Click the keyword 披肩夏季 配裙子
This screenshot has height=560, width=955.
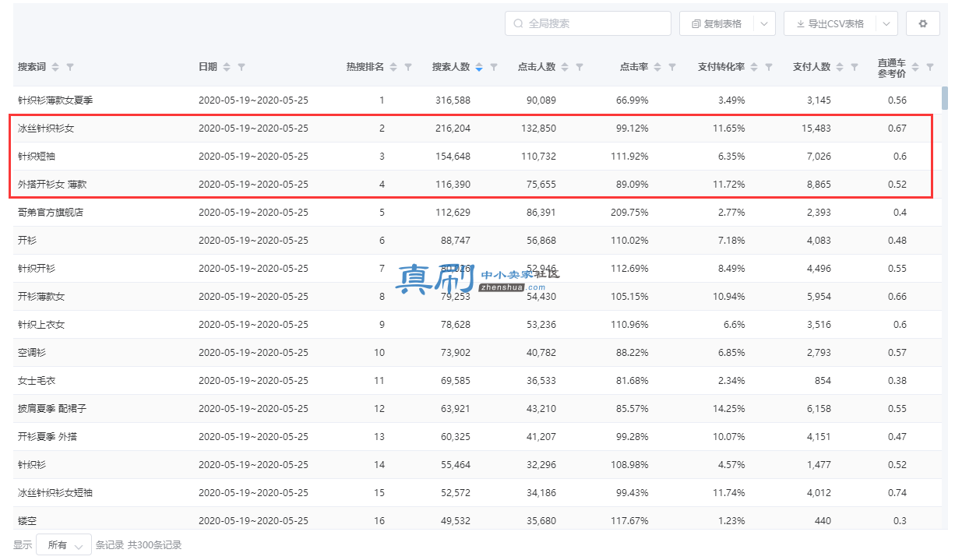point(52,409)
